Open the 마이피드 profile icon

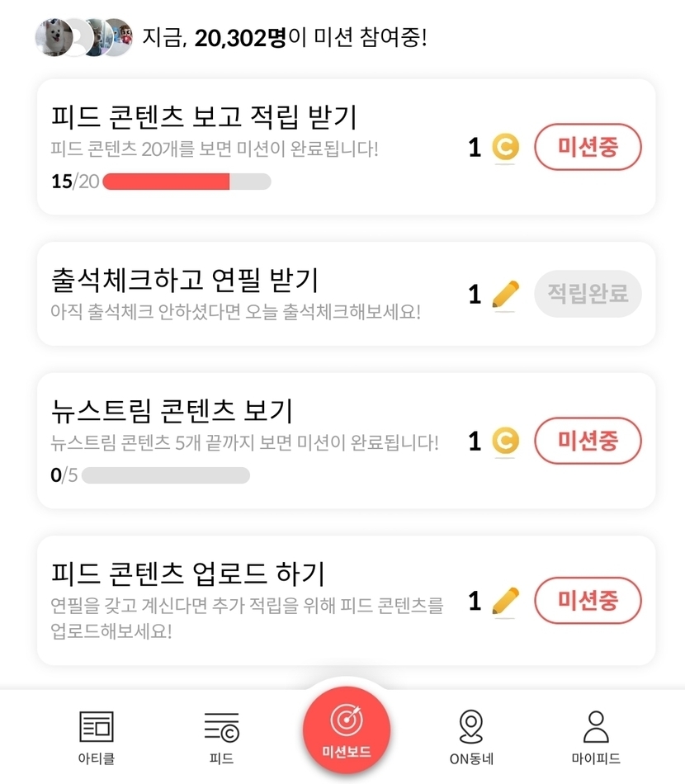[595, 726]
